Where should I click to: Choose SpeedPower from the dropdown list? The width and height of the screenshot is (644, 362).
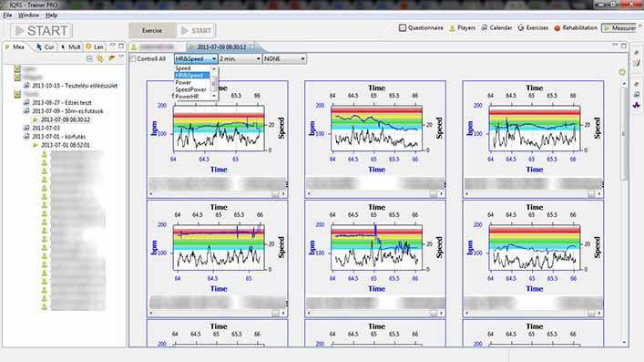192,89
